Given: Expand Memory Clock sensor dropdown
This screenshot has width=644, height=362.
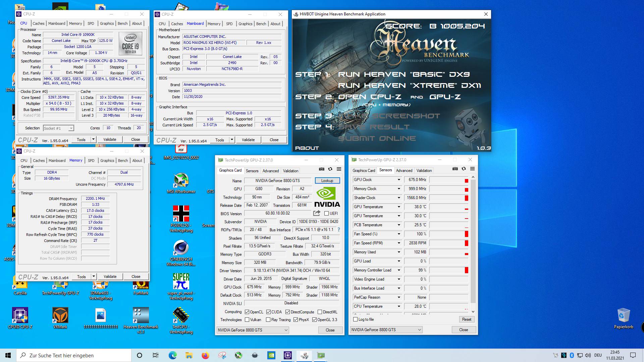Looking at the screenshot, I should [399, 189].
